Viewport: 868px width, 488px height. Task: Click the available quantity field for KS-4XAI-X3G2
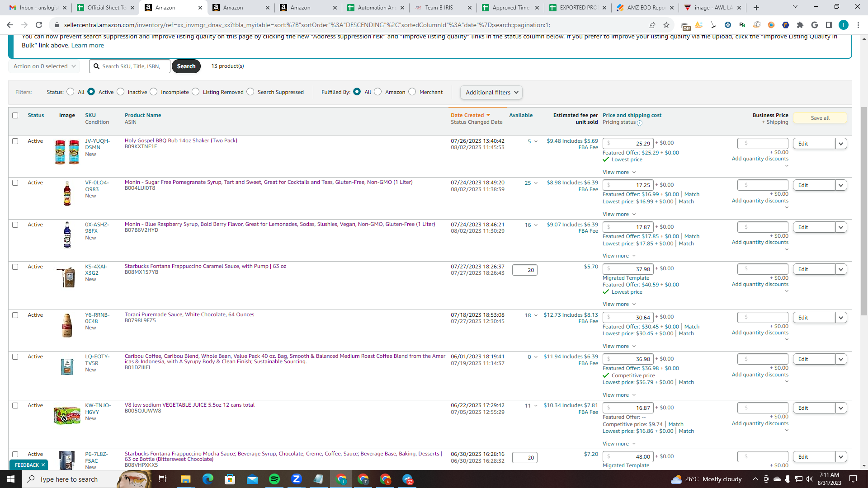point(524,270)
